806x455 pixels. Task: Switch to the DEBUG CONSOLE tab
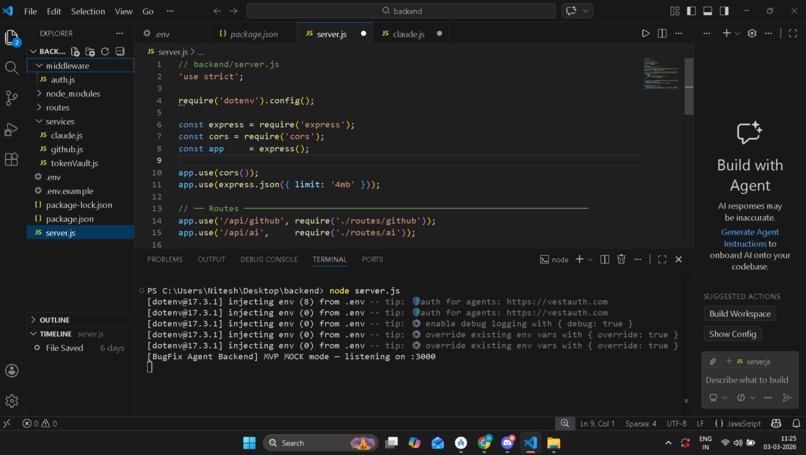pos(269,259)
